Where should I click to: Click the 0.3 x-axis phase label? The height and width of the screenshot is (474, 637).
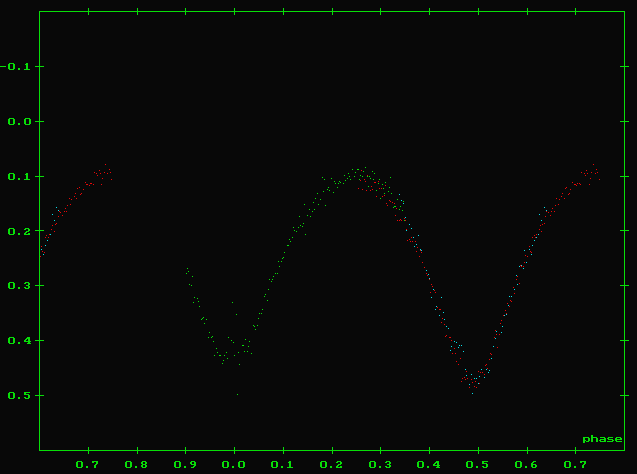pyautogui.click(x=380, y=465)
